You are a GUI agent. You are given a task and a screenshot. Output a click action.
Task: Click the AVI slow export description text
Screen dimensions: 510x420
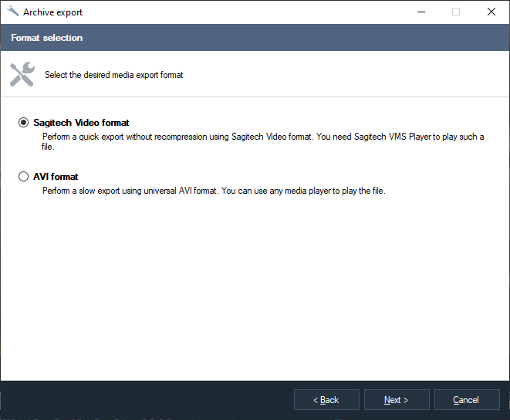tap(214, 191)
